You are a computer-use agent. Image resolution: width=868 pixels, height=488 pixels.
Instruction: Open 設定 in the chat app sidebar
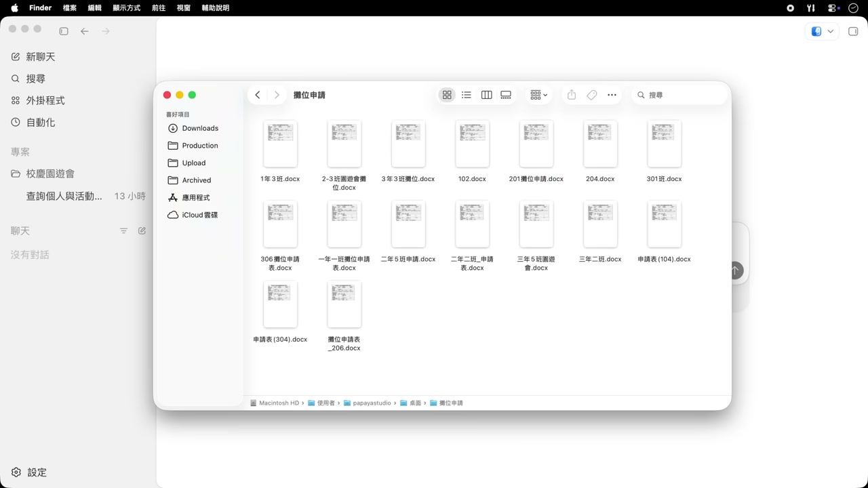coord(29,472)
